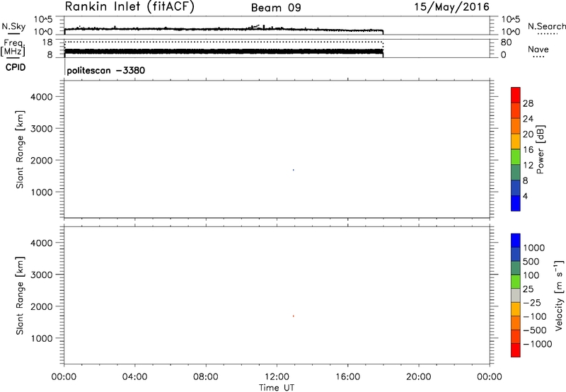The height and width of the screenshot is (392, 566).
Task: Select the 'Slant Range [km]' label of Velocity panel
Action: [x=20, y=296]
